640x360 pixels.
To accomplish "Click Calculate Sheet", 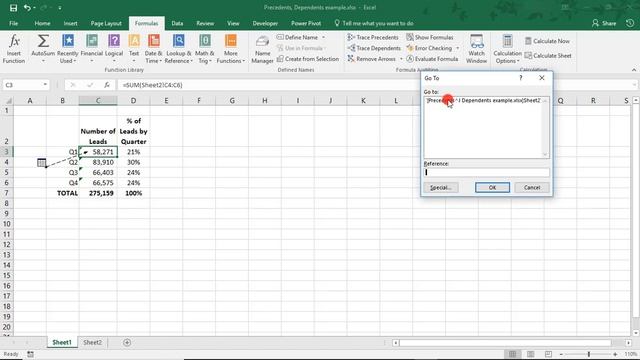I will point(548,56).
